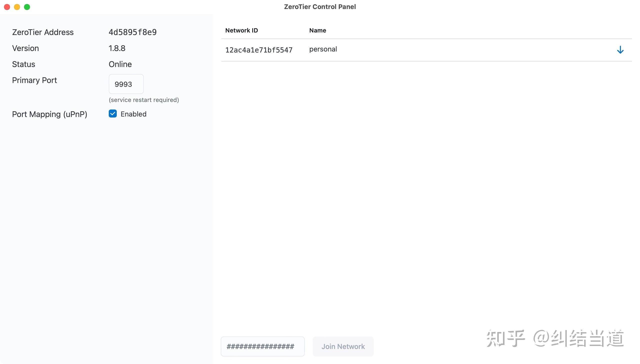Select network ID 12ac4a1e71bf5547

point(259,50)
